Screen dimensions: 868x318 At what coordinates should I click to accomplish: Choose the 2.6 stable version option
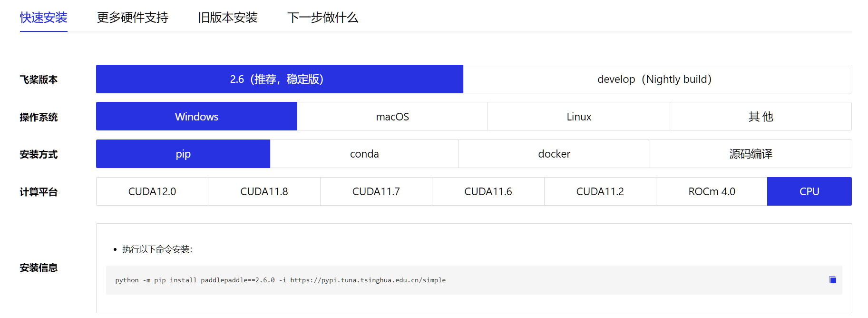tap(279, 79)
